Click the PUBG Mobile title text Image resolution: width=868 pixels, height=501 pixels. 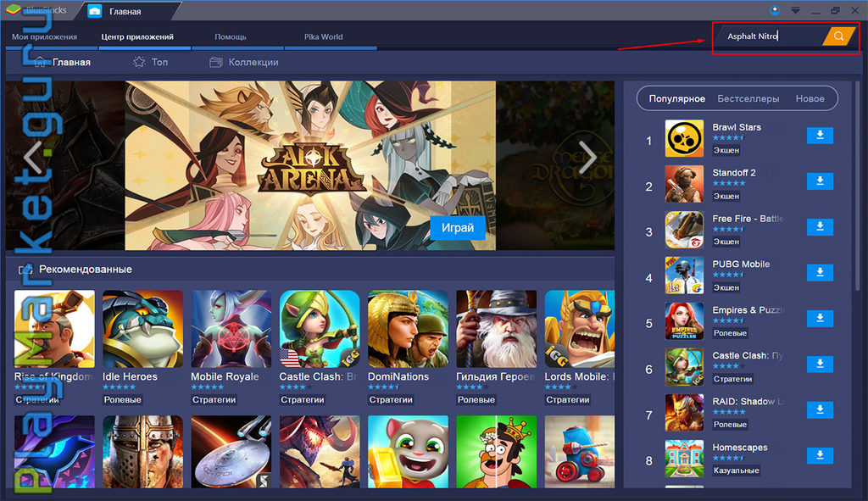741,264
